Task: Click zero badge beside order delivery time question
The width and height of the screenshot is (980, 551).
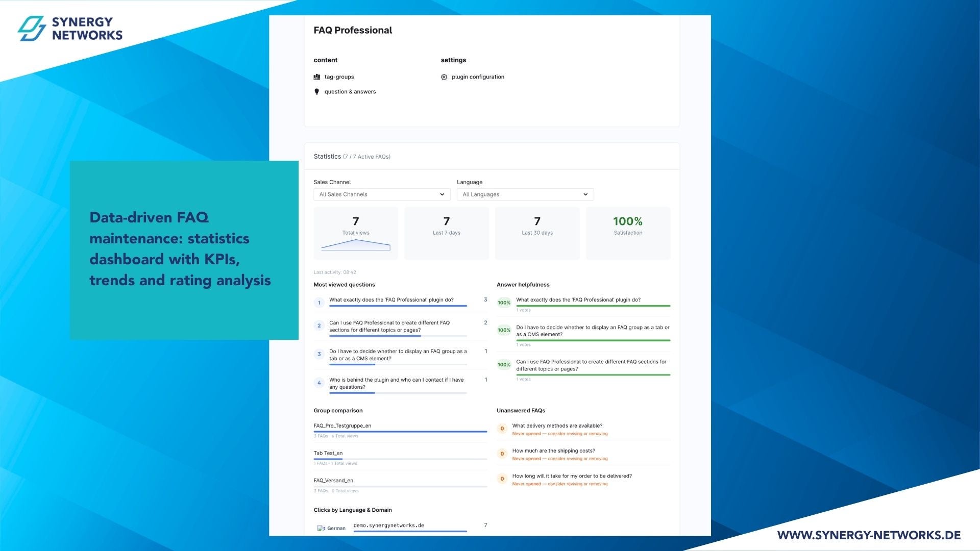Action: [x=502, y=479]
